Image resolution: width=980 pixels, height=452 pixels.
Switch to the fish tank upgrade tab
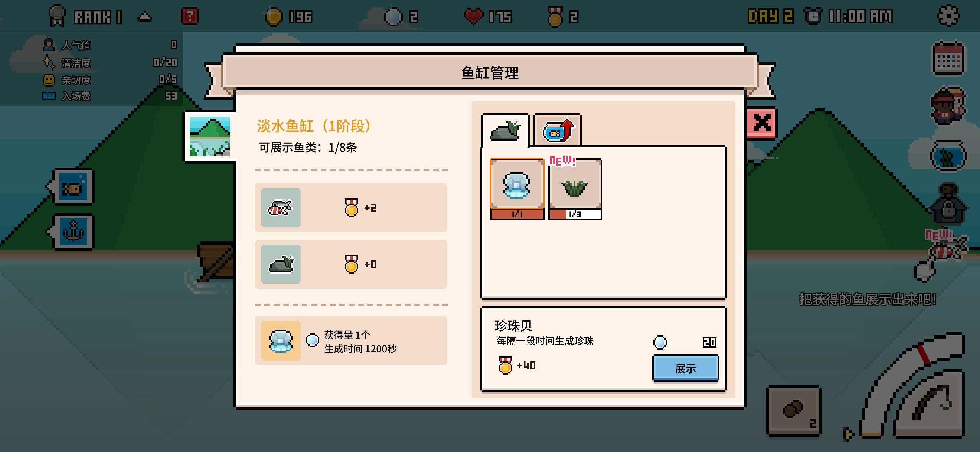558,130
